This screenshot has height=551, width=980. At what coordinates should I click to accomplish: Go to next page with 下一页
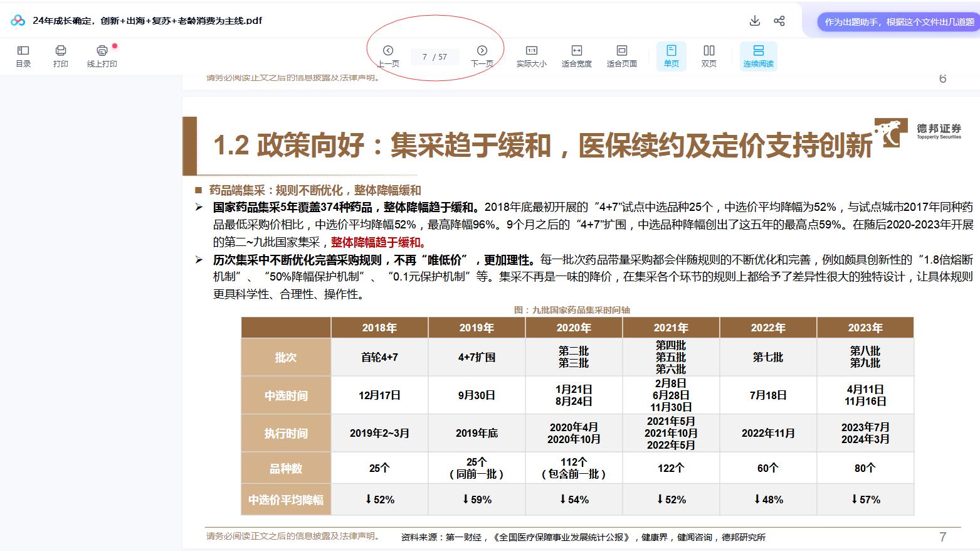point(482,55)
